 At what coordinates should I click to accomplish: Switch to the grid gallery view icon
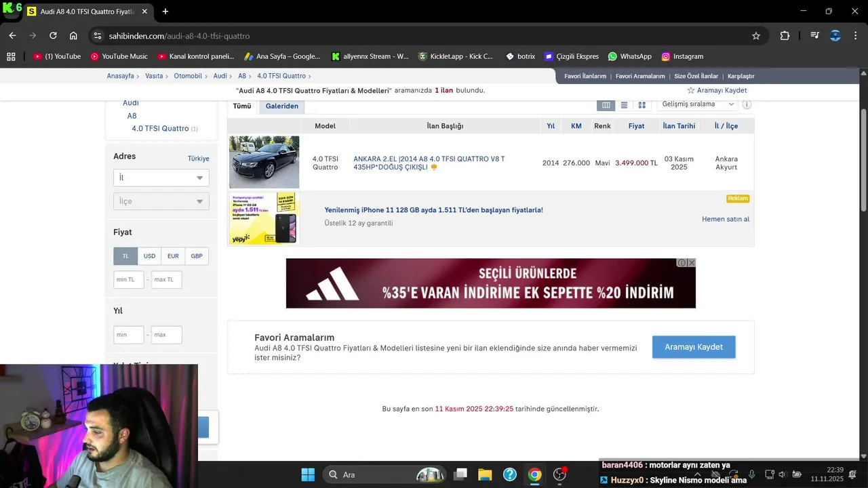click(x=642, y=105)
